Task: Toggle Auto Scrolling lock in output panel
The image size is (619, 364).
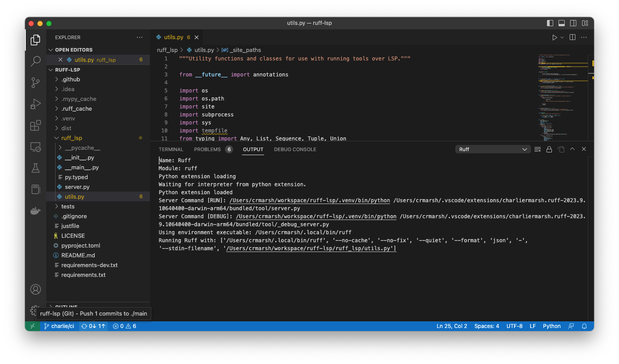Action: (549, 149)
